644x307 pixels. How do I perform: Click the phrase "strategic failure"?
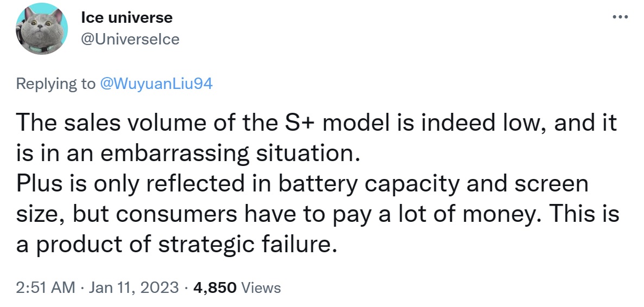[x=245, y=245]
